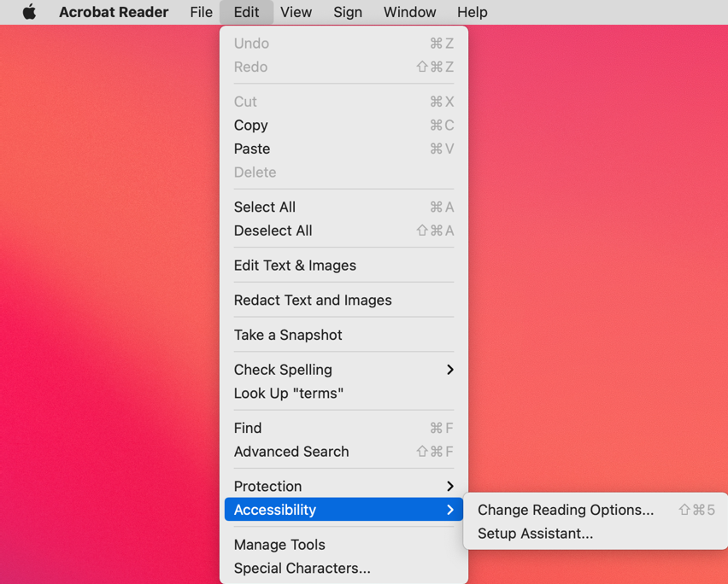This screenshot has width=728, height=584.
Task: Open Special Characters…
Action: tap(343, 569)
